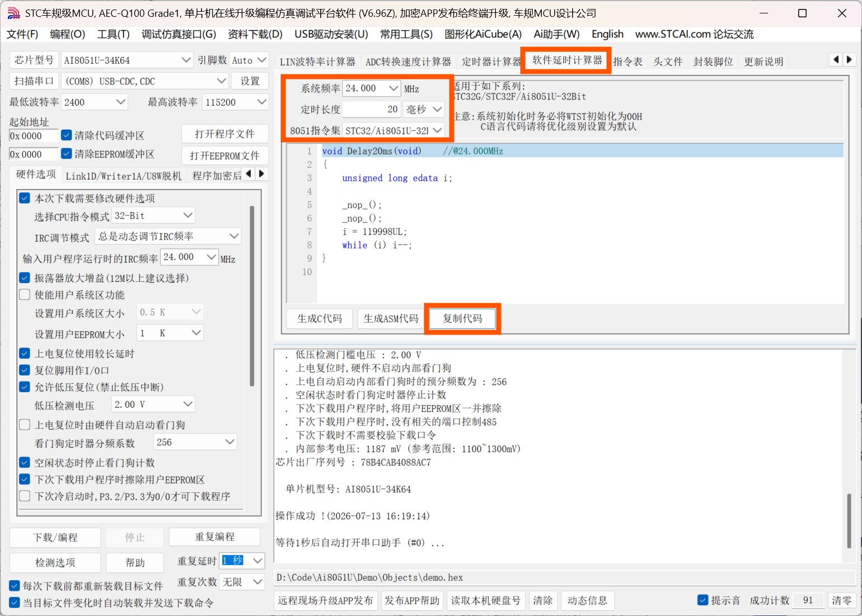
Task: Open USB驱动安装(U) menu
Action: tap(331, 34)
